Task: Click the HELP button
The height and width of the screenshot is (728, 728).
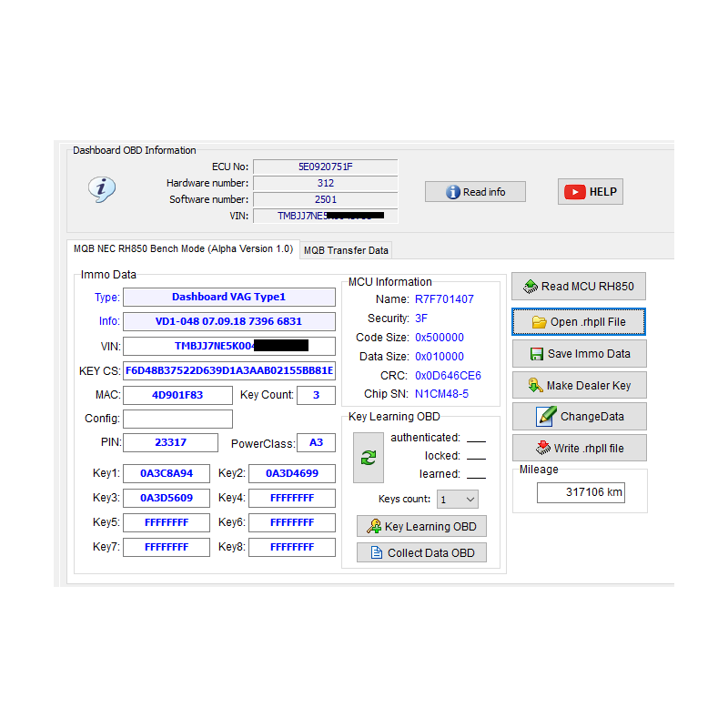Action: click(x=591, y=192)
